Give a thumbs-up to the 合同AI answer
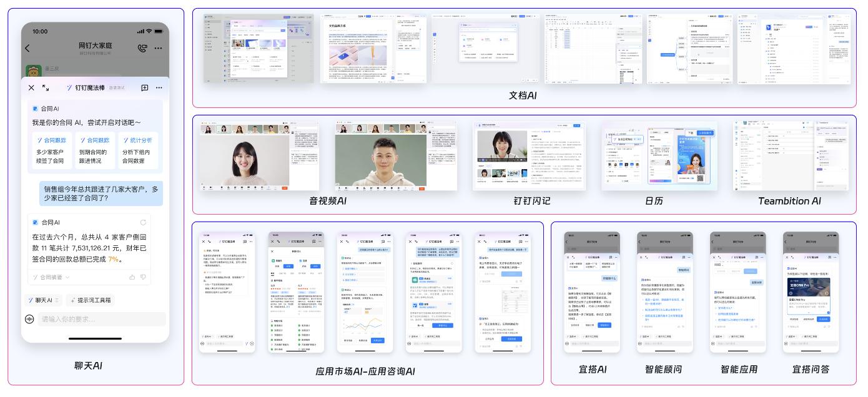868x397 pixels. coord(134,277)
